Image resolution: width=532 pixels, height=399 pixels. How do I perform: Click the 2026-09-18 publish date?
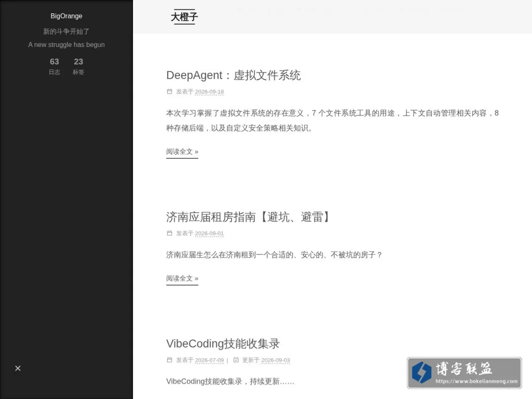209,92
